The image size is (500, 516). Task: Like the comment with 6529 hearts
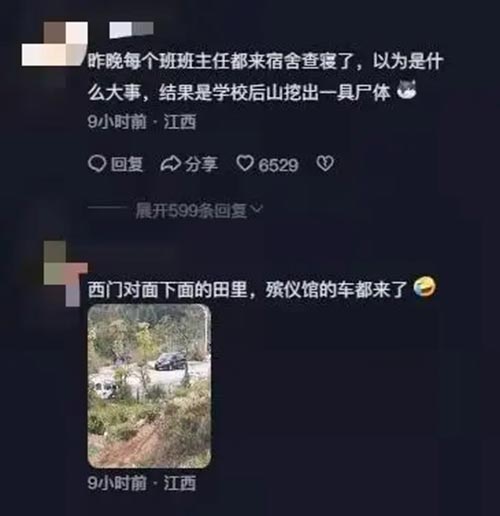245,164
